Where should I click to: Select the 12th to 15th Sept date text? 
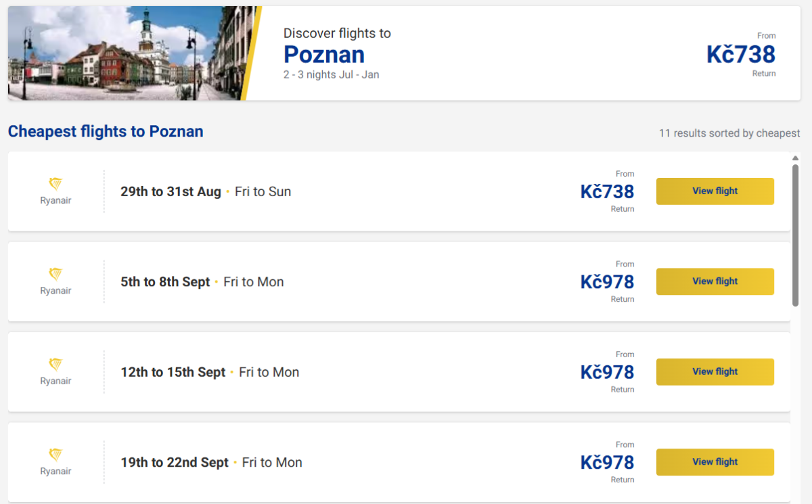(173, 372)
